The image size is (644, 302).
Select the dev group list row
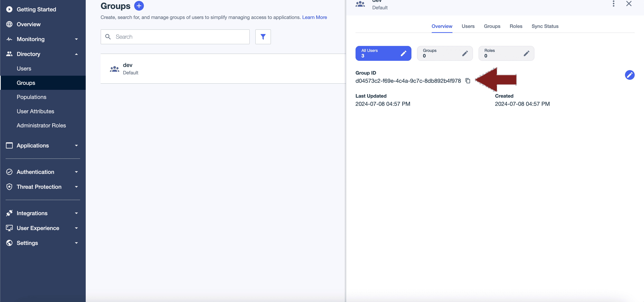pos(222,69)
